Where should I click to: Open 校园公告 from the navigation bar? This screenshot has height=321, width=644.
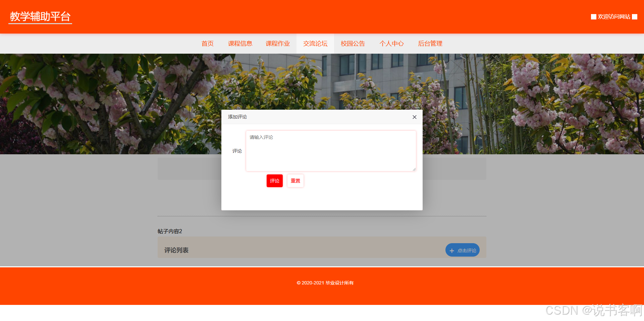tap(353, 44)
